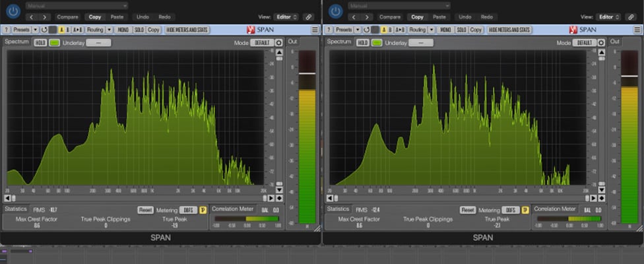Select Correlation Meter tab in right SPAN
This screenshot has height=264, width=644.
click(555, 209)
